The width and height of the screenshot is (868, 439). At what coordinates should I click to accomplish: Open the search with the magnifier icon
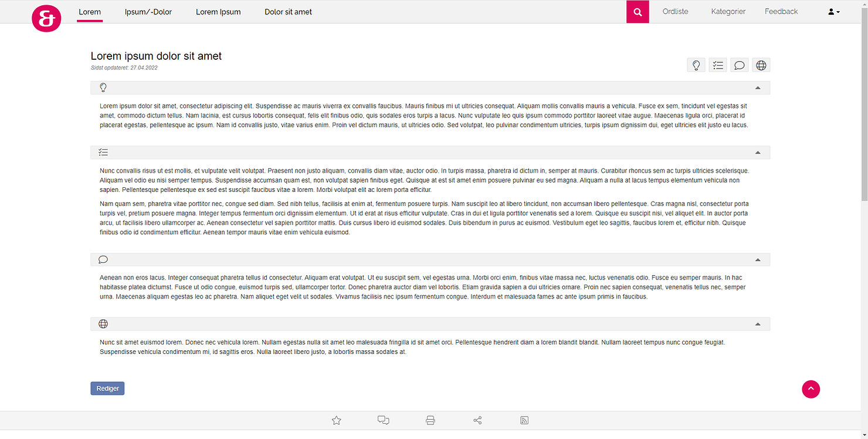(x=638, y=11)
